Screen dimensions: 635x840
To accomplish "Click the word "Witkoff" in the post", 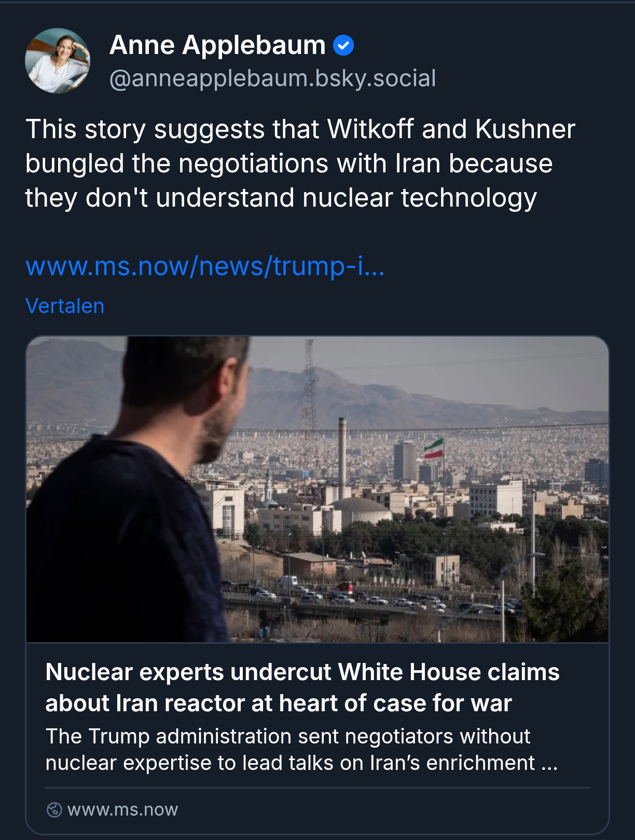I will pyautogui.click(x=370, y=129).
